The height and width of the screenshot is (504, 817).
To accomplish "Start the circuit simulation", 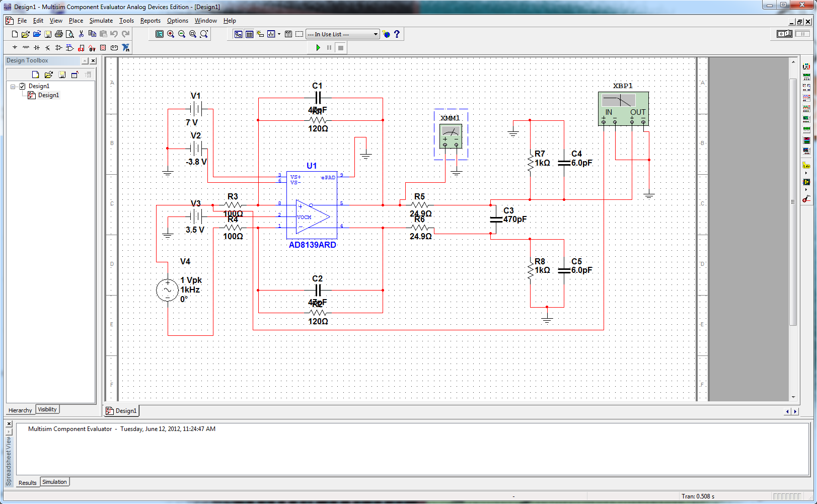I will point(318,48).
